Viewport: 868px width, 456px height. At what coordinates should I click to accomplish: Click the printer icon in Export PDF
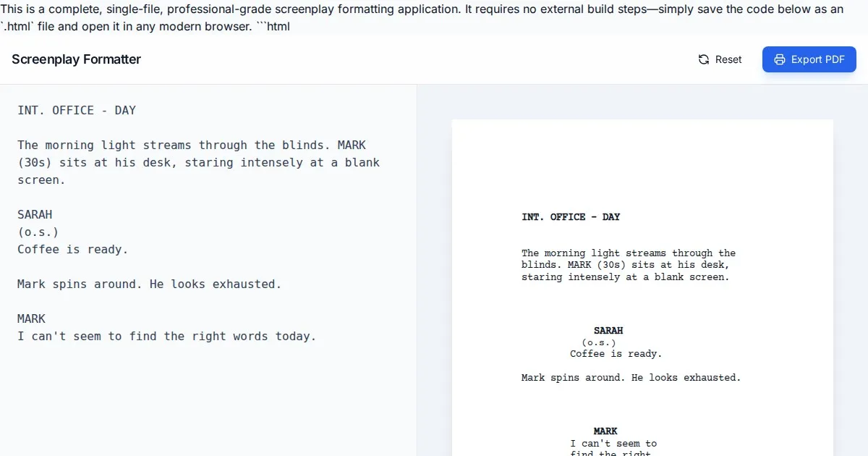point(779,59)
